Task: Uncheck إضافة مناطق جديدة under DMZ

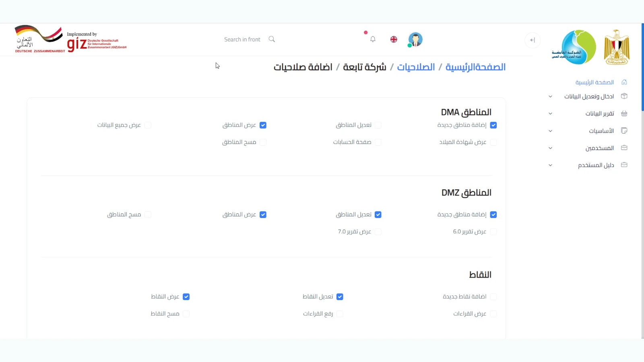Action: [493, 215]
